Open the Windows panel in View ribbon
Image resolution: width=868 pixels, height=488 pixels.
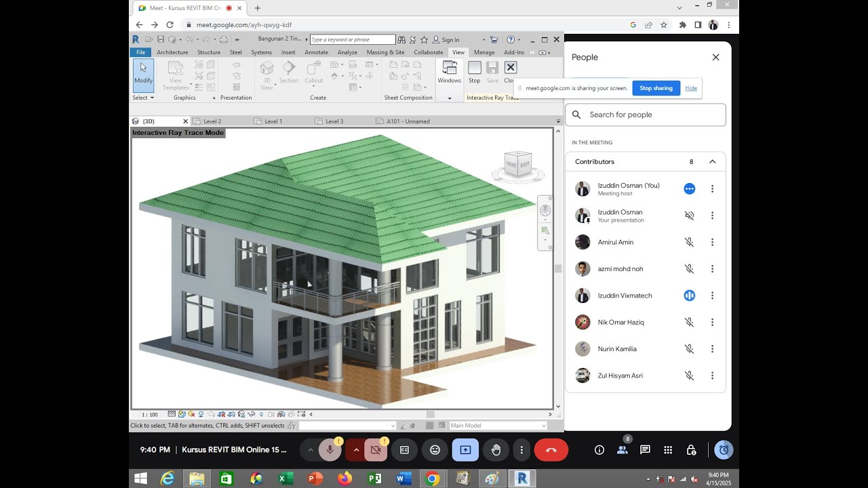[449, 73]
